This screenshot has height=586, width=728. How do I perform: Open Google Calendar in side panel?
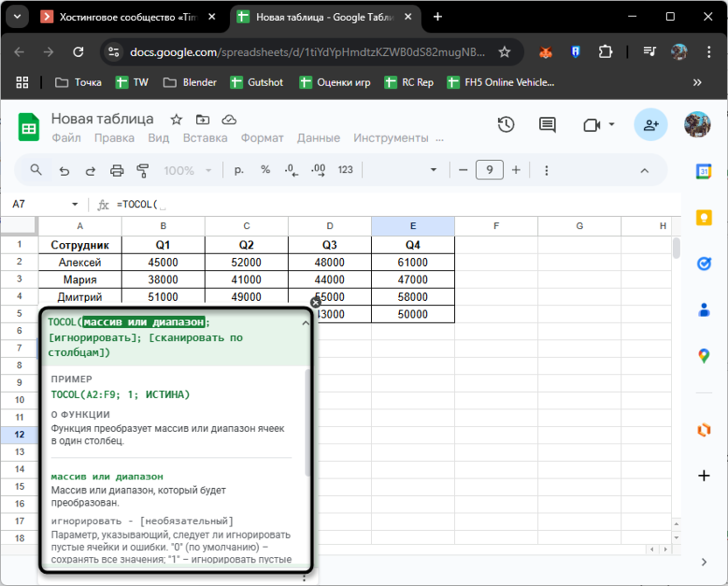pos(703,172)
